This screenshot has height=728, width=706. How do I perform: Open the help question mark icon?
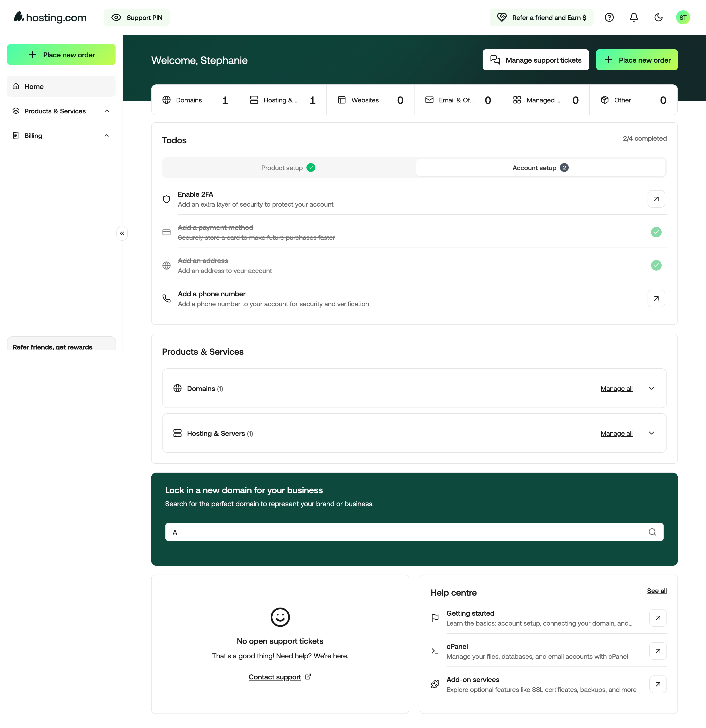point(609,17)
